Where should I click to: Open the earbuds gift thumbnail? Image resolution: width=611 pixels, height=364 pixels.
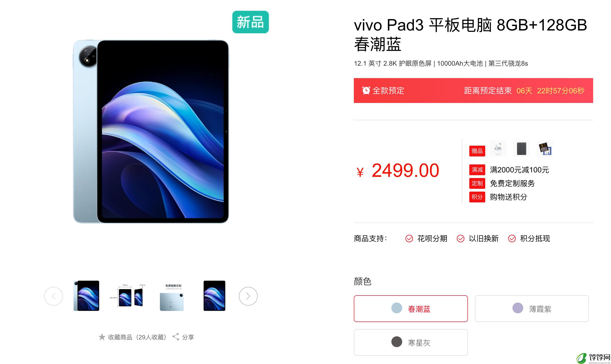pos(498,149)
